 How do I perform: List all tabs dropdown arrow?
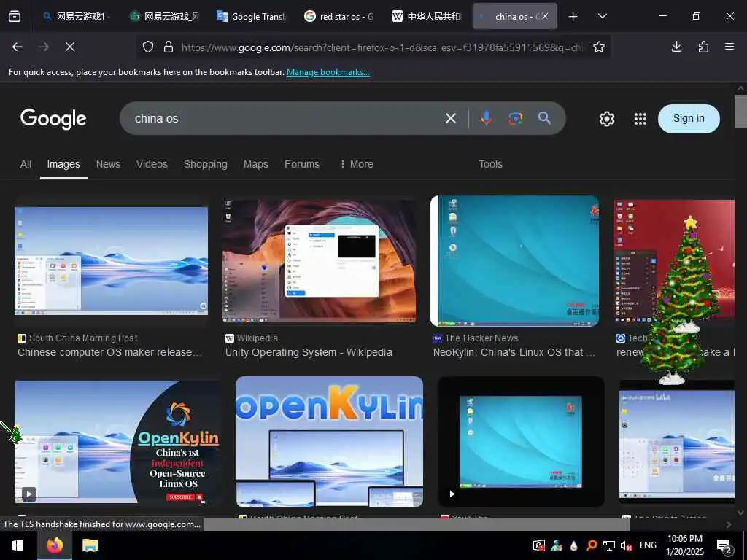[602, 16]
